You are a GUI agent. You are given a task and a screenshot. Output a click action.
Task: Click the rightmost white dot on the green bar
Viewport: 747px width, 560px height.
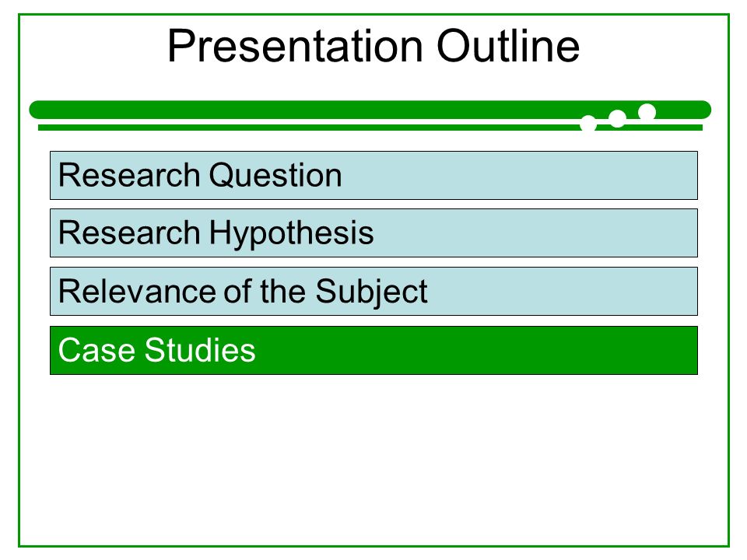tap(647, 112)
